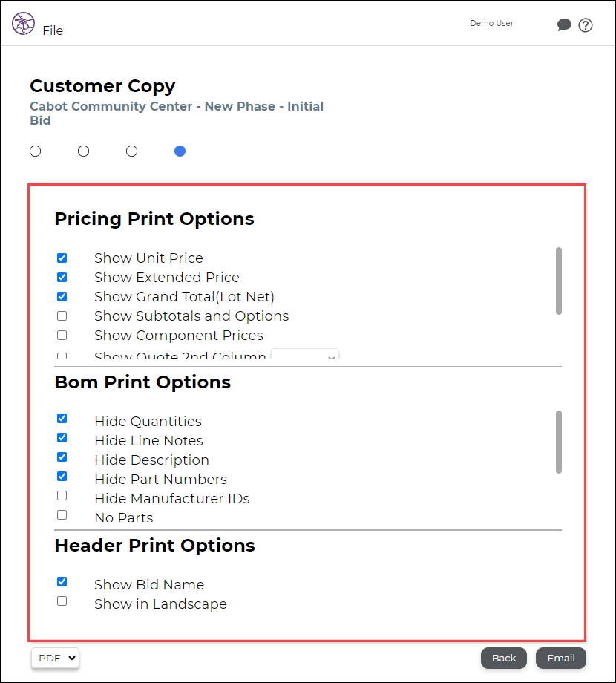
Task: Open the chat bubble icon
Action: pyautogui.click(x=564, y=24)
